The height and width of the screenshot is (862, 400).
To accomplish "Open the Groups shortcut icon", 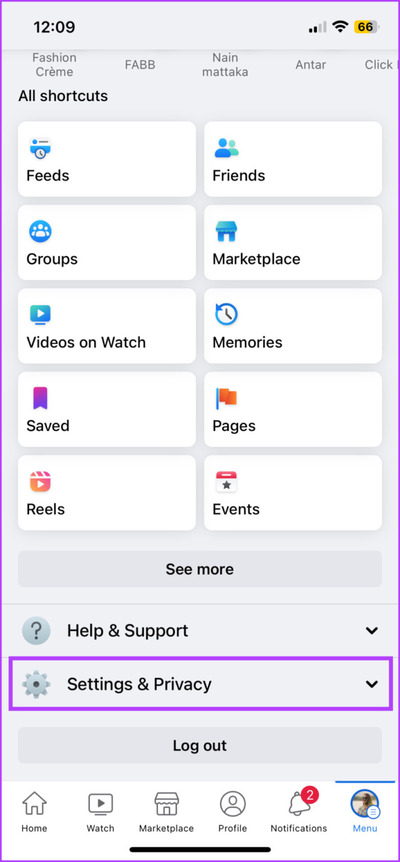I will [40, 231].
